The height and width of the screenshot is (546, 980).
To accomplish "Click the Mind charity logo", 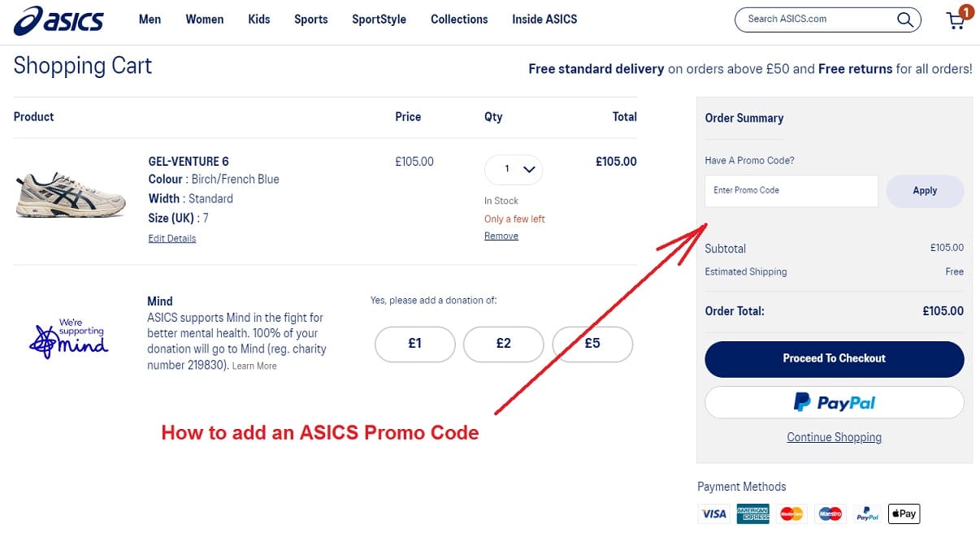I will click(x=69, y=336).
